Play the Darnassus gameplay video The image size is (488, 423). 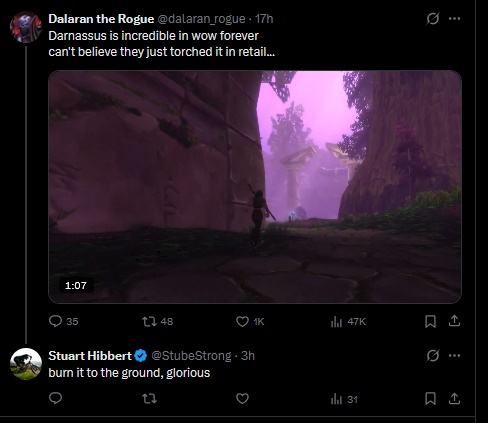(255, 187)
